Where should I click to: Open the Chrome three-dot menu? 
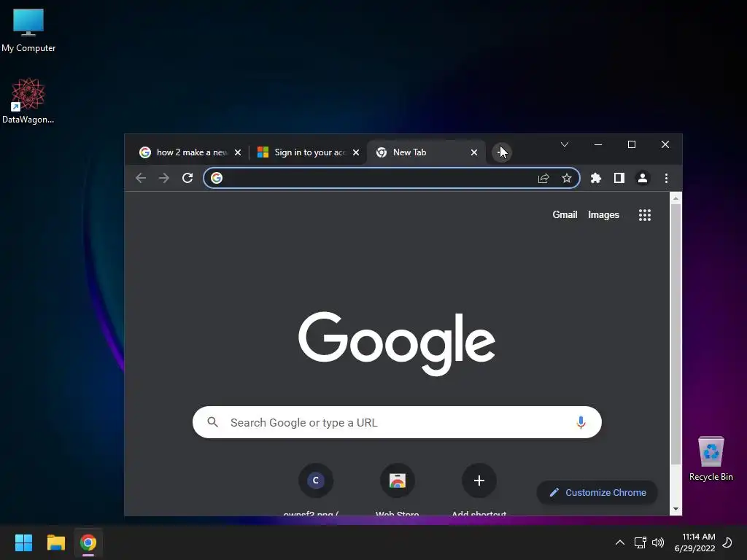666,178
